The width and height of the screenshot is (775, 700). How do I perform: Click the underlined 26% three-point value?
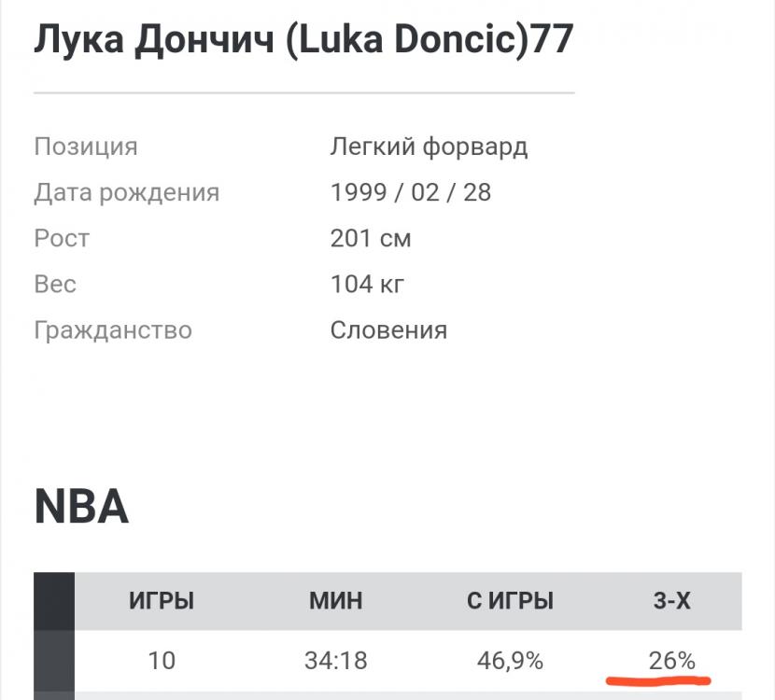[x=672, y=661]
